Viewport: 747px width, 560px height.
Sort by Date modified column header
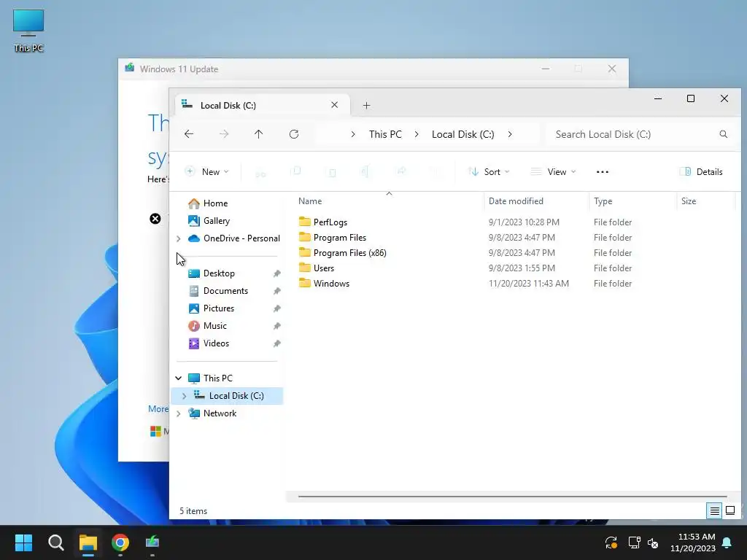click(x=536, y=201)
